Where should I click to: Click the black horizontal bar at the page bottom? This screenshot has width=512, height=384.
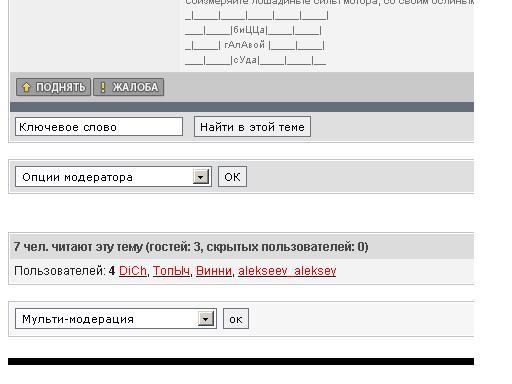coord(241,362)
